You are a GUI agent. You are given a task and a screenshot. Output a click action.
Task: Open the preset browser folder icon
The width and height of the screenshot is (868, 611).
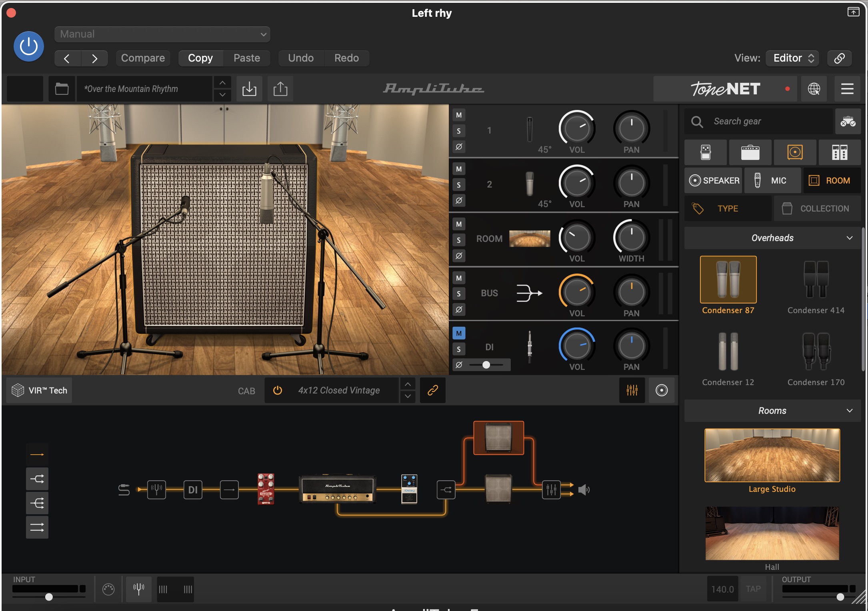click(x=62, y=89)
